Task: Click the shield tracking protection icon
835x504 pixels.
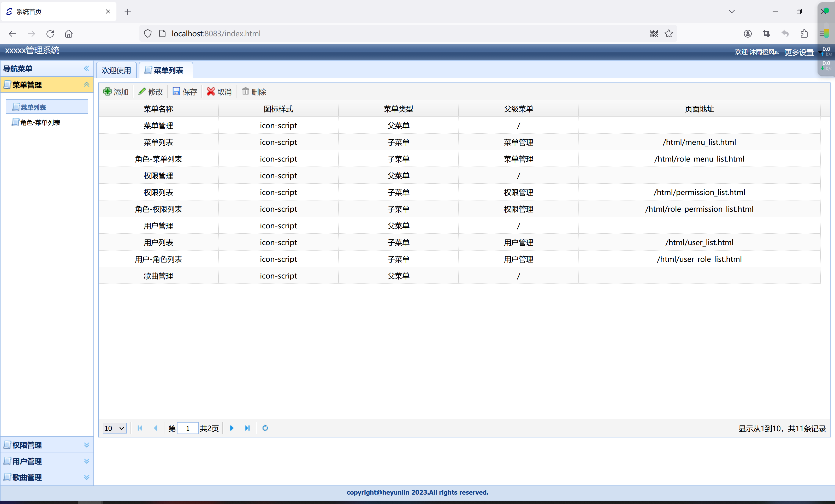Action: click(148, 34)
